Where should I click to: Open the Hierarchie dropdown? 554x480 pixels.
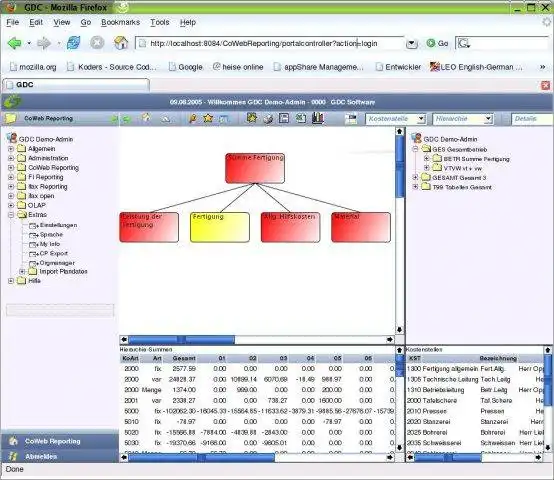463,119
